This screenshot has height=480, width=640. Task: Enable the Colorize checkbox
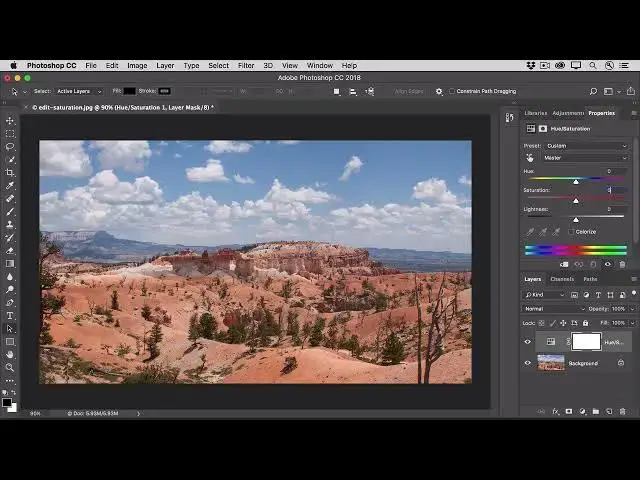(x=571, y=232)
